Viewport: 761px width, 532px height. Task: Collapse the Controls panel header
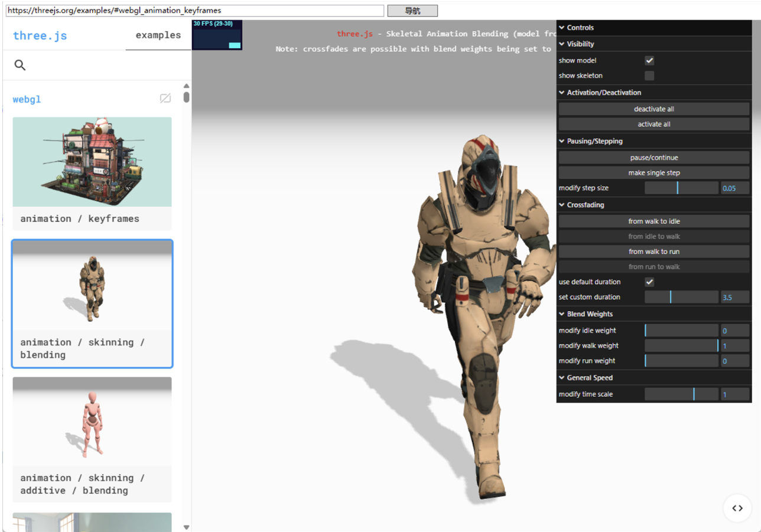pos(654,28)
